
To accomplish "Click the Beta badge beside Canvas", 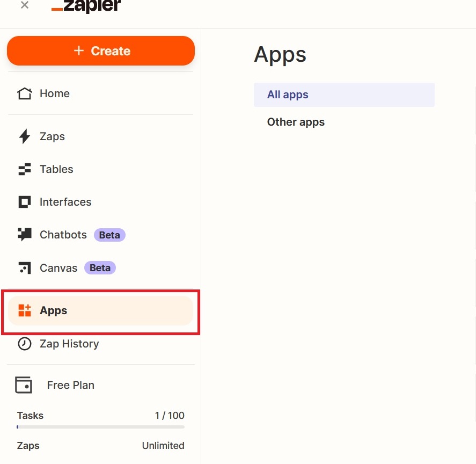I will coord(100,267).
